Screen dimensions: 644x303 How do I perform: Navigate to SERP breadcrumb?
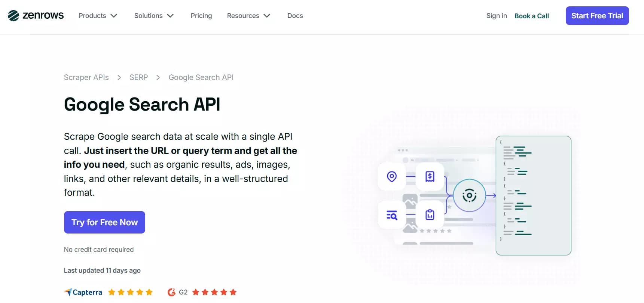tap(139, 77)
